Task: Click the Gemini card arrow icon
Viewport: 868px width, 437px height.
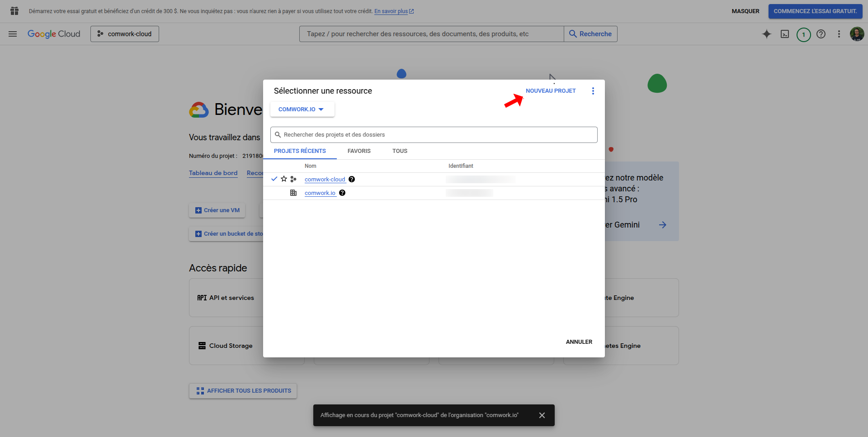Action: coord(663,225)
